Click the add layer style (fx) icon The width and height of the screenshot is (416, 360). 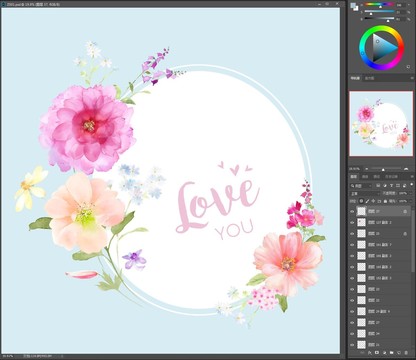pos(370,352)
